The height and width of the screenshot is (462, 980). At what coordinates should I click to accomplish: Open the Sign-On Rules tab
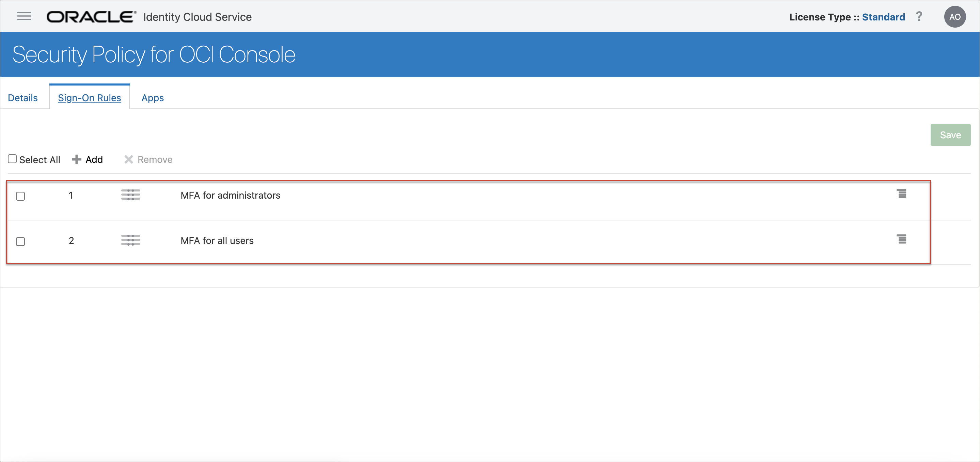pos(90,97)
